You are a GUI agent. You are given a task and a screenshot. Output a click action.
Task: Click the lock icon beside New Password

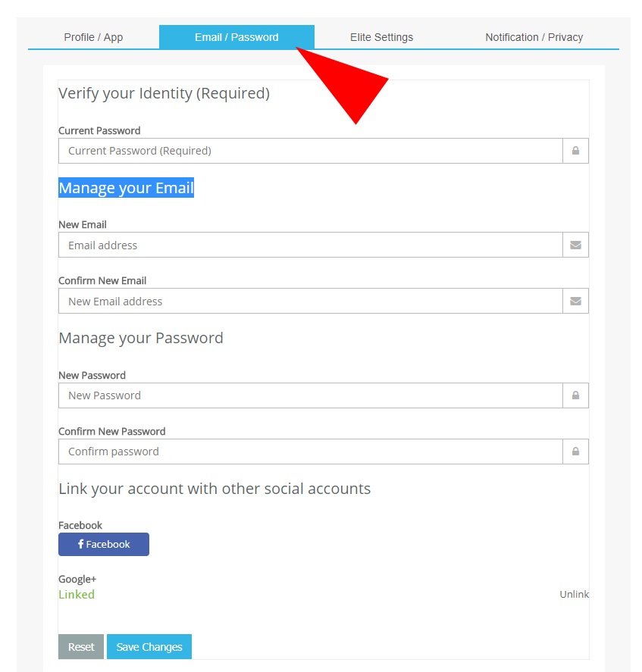click(x=575, y=395)
